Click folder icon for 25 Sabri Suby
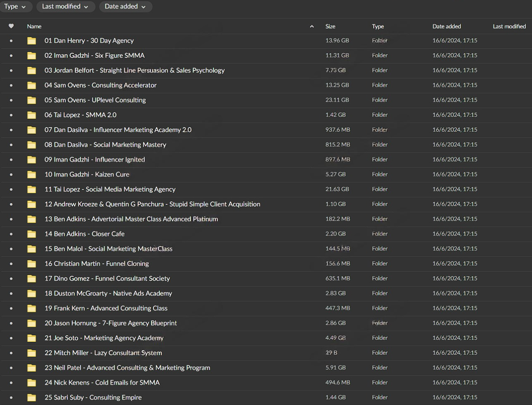532x405 pixels. [32, 398]
